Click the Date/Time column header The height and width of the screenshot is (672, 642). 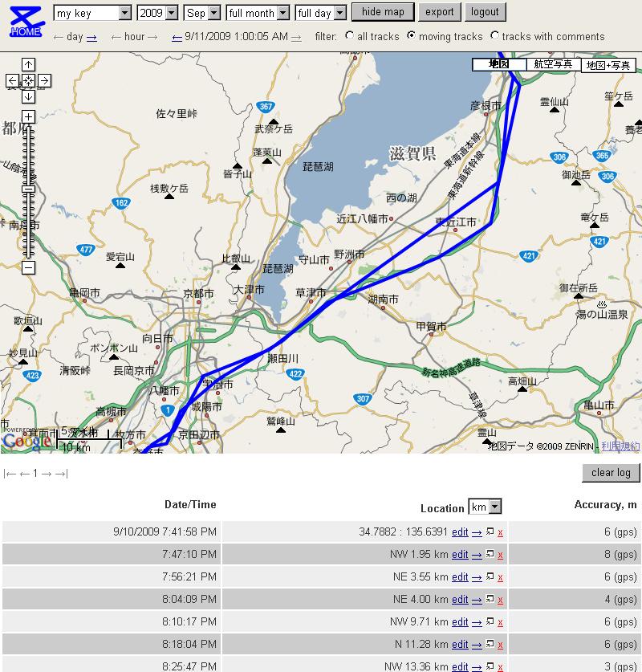[190, 504]
